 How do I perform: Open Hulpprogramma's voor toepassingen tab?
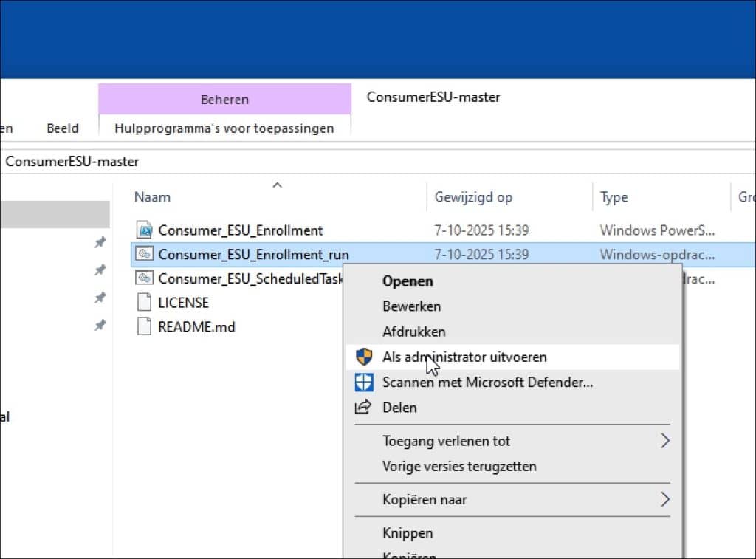click(224, 128)
